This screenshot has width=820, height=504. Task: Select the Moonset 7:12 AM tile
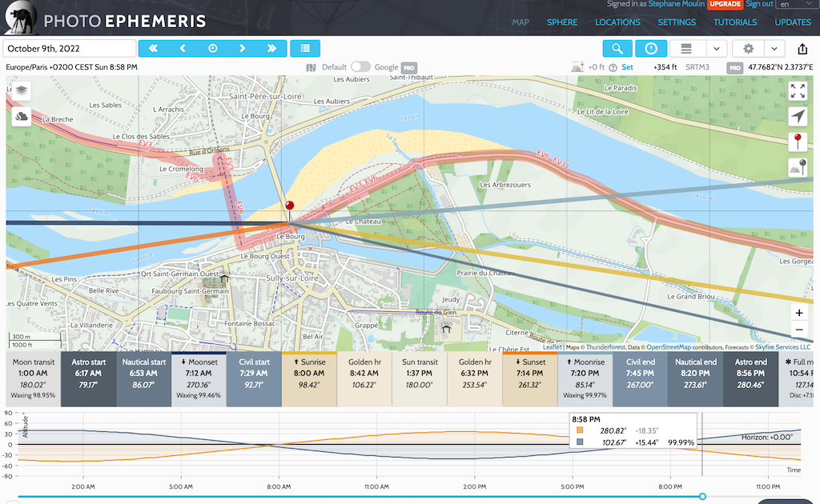(199, 379)
